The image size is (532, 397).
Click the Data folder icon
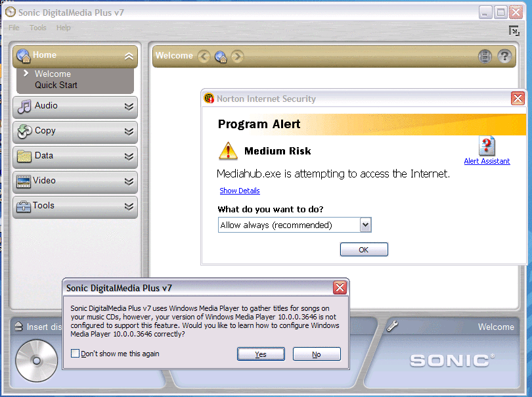tap(24, 156)
